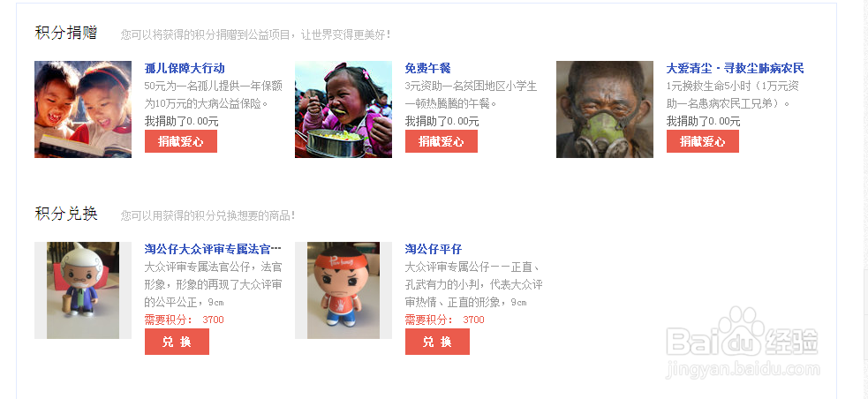Open the 淘公仔平仔 product link
868x399 pixels.
(434, 249)
